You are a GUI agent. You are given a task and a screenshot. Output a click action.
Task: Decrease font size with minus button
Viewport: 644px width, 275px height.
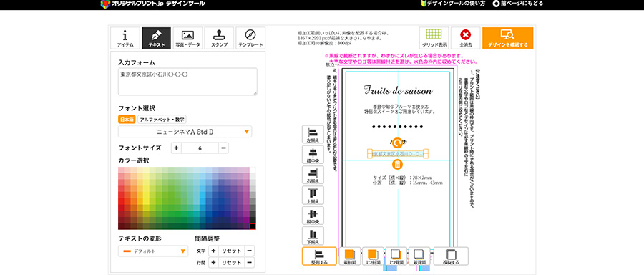coord(223,148)
